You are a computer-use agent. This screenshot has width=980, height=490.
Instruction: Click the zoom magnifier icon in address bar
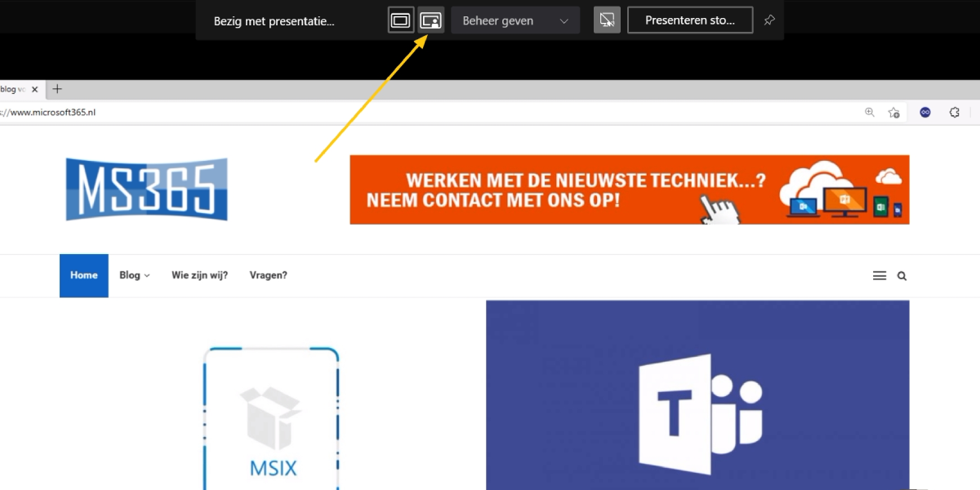[870, 112]
